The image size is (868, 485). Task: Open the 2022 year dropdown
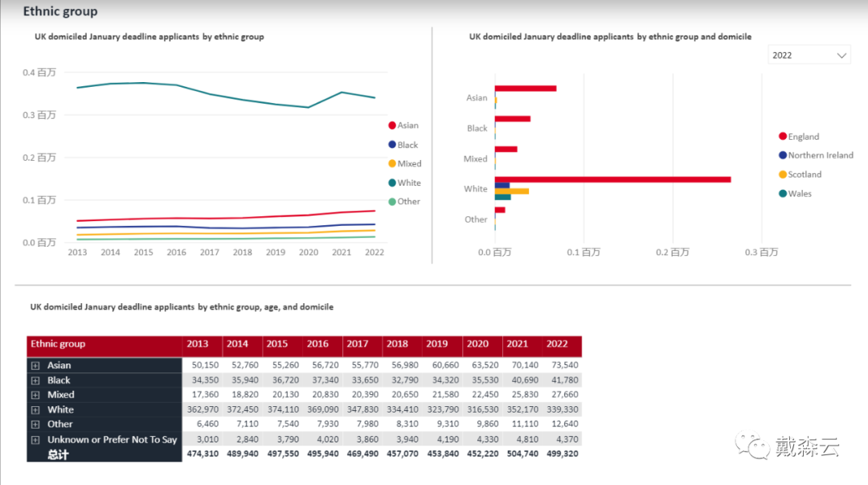click(809, 55)
